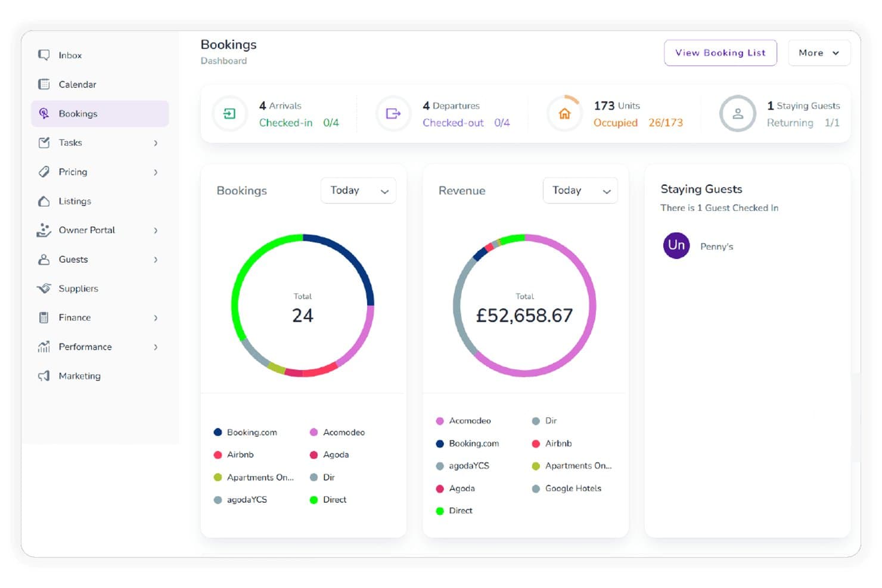Click the Penny's guest name
Screen dimensions: 882x588
click(716, 247)
